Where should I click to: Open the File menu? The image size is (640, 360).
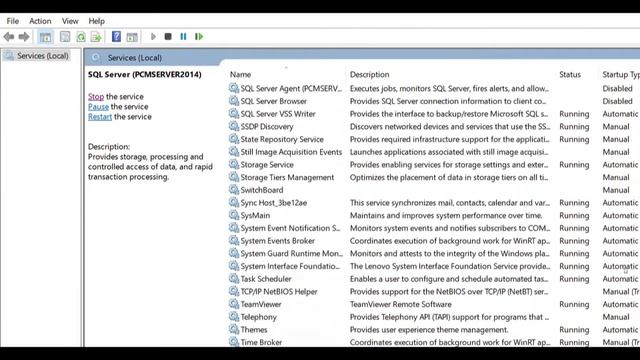click(x=13, y=21)
